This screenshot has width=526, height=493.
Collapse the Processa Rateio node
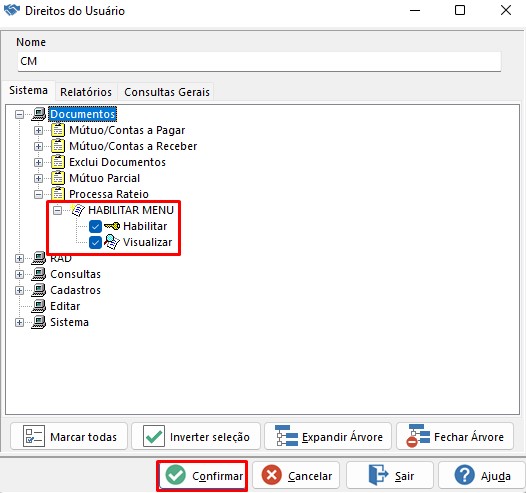[38, 194]
